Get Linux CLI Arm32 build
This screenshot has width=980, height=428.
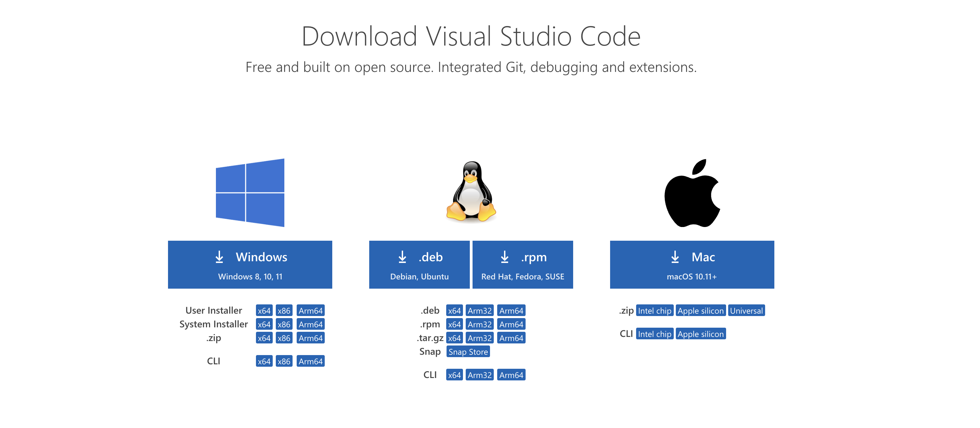tap(479, 375)
